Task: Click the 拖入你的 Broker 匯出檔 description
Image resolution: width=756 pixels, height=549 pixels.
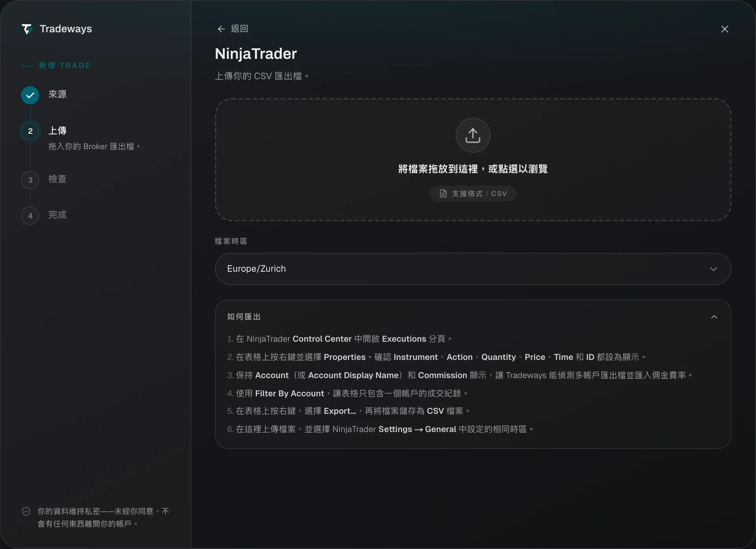Action: click(x=94, y=147)
